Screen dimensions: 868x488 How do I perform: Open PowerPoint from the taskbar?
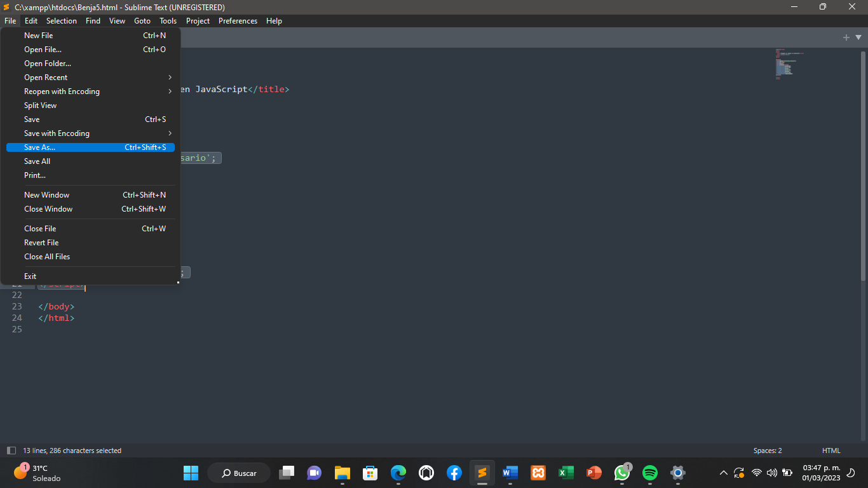pyautogui.click(x=593, y=473)
